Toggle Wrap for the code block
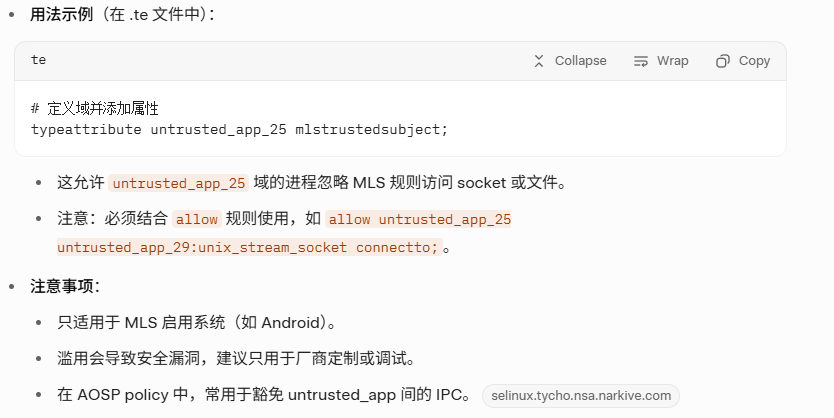Screen dimensions: 834x418 point(661,61)
